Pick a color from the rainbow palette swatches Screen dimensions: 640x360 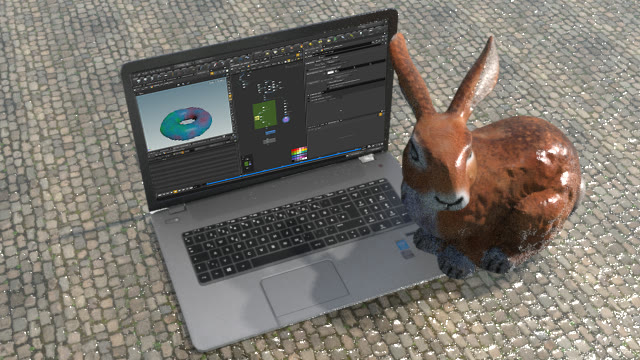point(299,154)
